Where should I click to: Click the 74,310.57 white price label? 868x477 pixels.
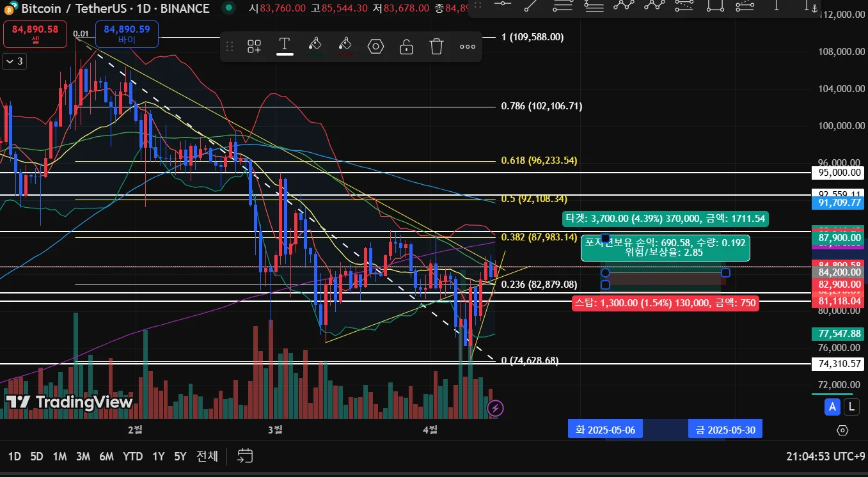click(x=837, y=364)
